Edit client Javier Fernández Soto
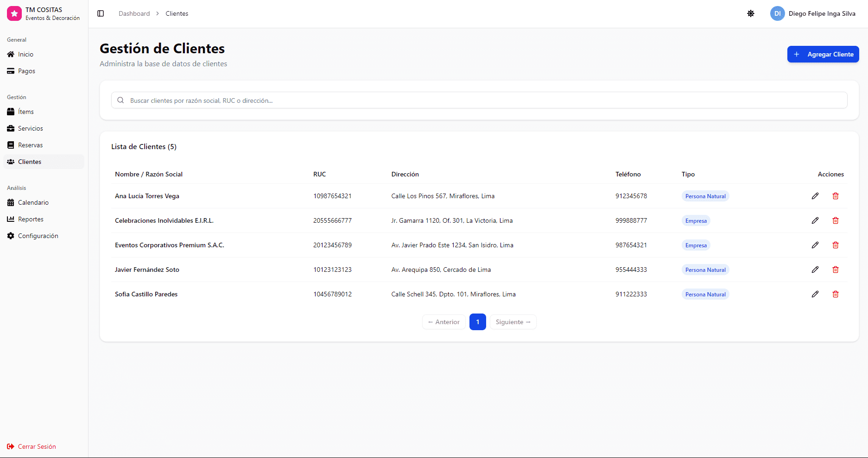Screen dimensions: 868x458 815,270
